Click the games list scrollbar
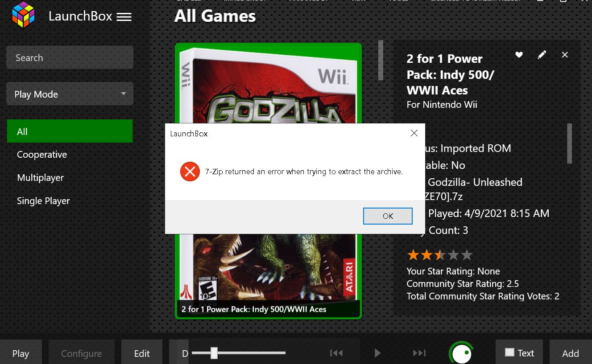The image size is (592, 364). pos(381,60)
